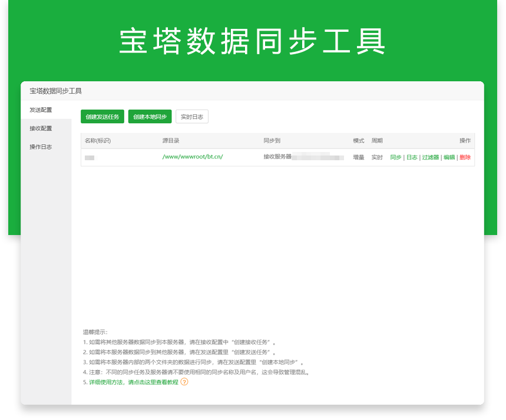Viewport: 506px width, 420px height.
Task: Click red 删除 link in task row
Action: click(465, 157)
